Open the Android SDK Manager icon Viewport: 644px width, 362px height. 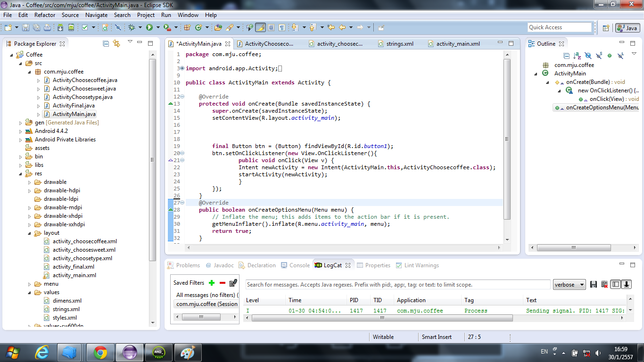coord(60,27)
